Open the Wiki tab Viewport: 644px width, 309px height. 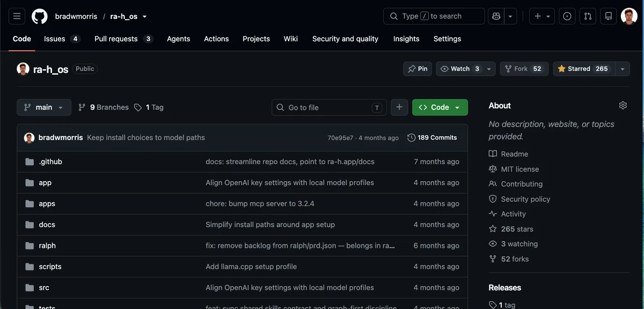click(x=291, y=39)
